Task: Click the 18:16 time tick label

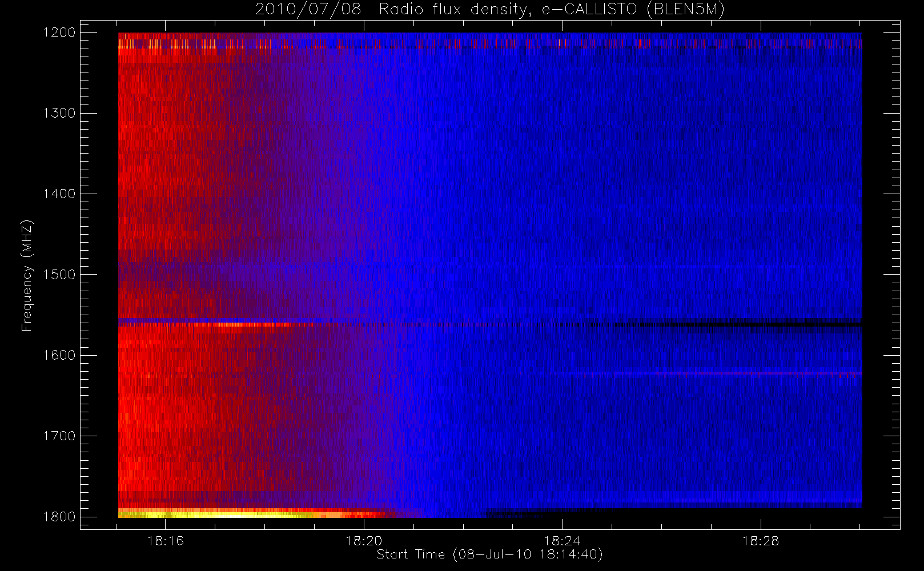Action: tap(166, 541)
